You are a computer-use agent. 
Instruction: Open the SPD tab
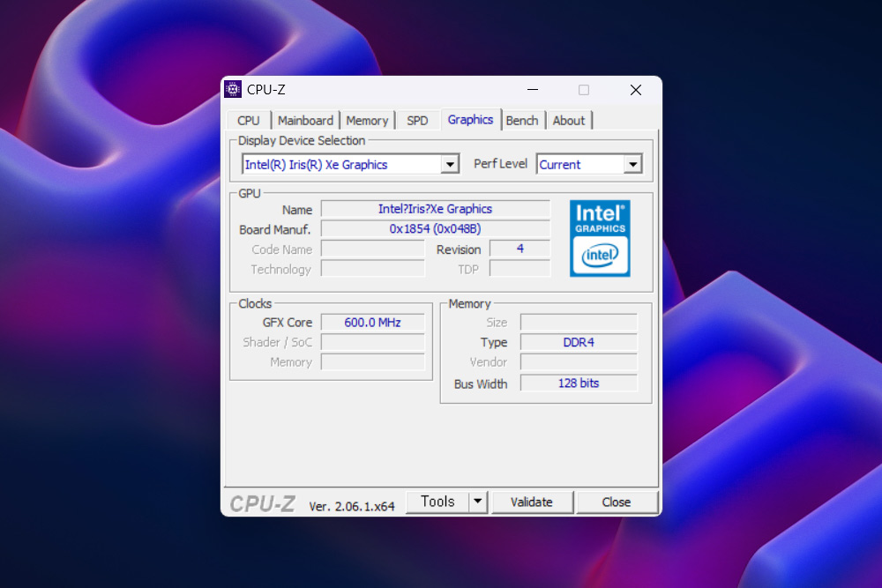[417, 120]
